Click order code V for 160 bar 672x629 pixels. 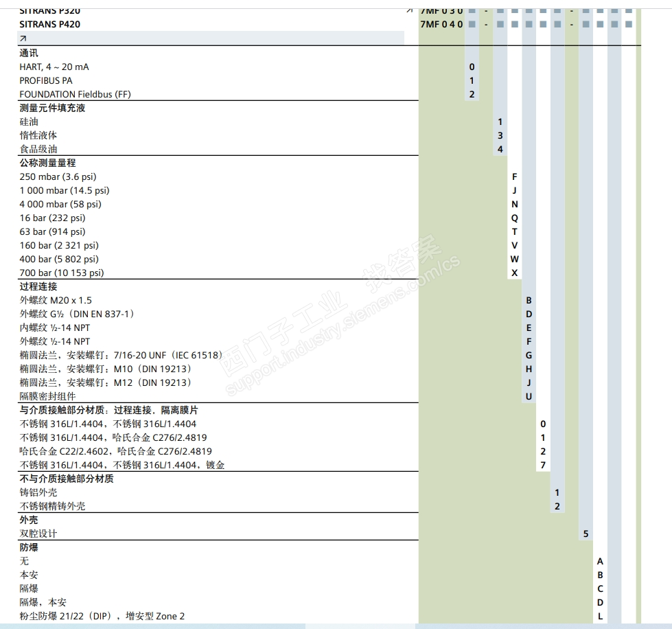(x=515, y=245)
